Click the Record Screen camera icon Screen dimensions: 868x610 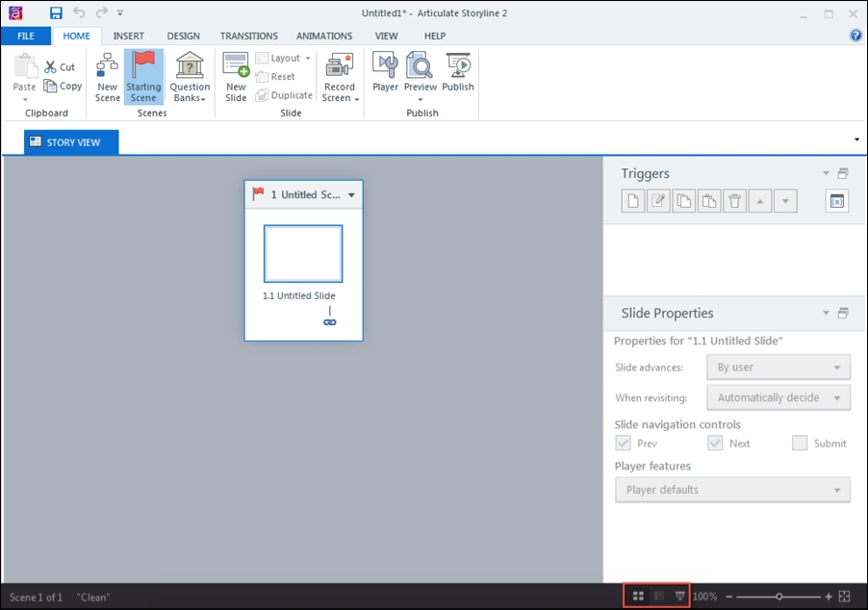(340, 65)
